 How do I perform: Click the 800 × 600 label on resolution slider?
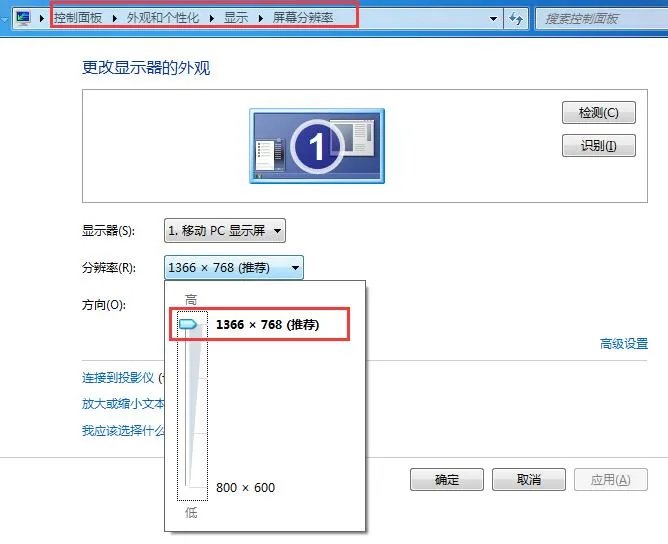(x=245, y=487)
